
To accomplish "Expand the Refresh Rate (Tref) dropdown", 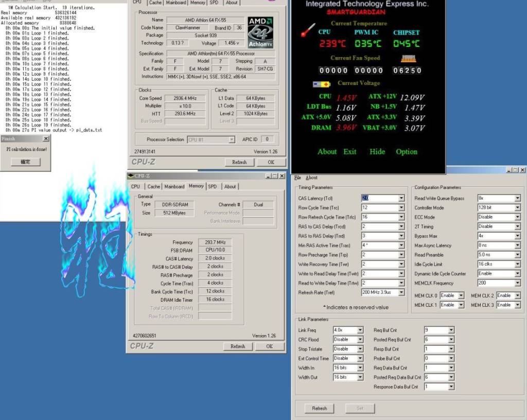I will coord(401,292).
